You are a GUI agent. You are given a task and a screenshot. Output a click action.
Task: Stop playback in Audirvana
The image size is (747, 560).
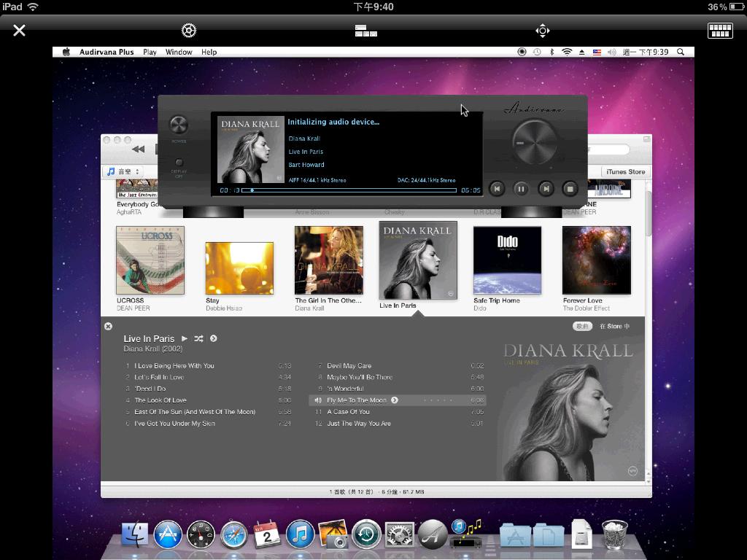click(x=570, y=189)
